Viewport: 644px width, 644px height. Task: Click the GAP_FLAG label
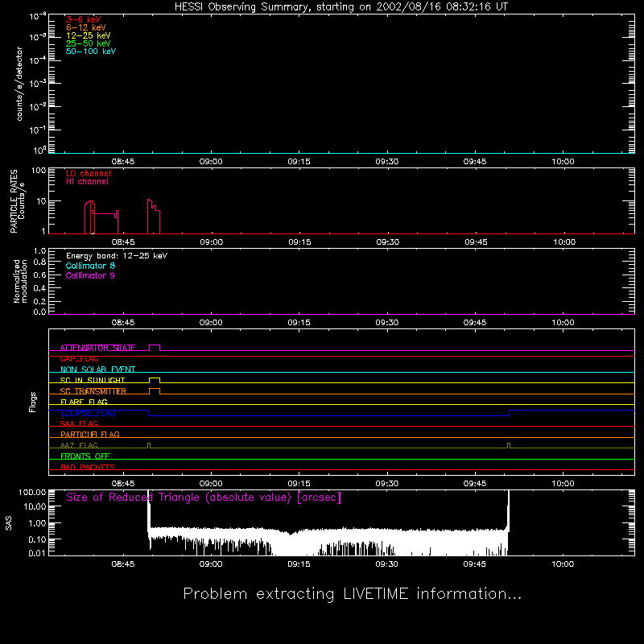coord(79,358)
